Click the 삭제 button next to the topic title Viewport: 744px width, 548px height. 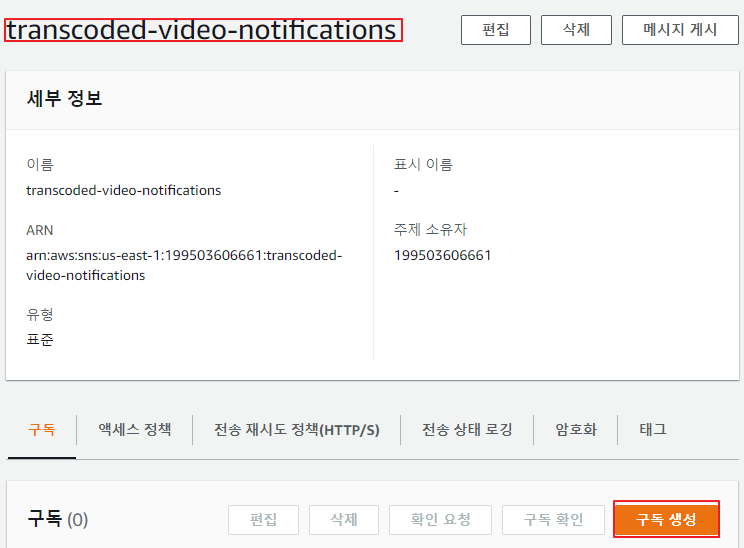[576, 30]
